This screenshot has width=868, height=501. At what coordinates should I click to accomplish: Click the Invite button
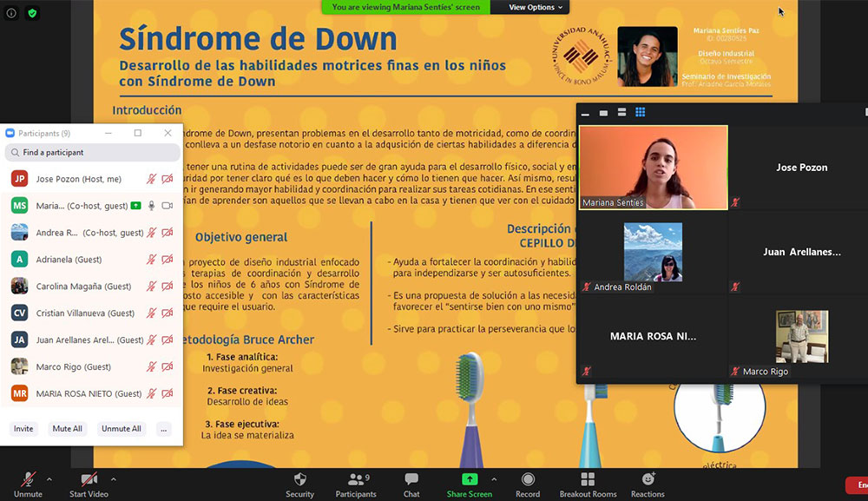23,429
